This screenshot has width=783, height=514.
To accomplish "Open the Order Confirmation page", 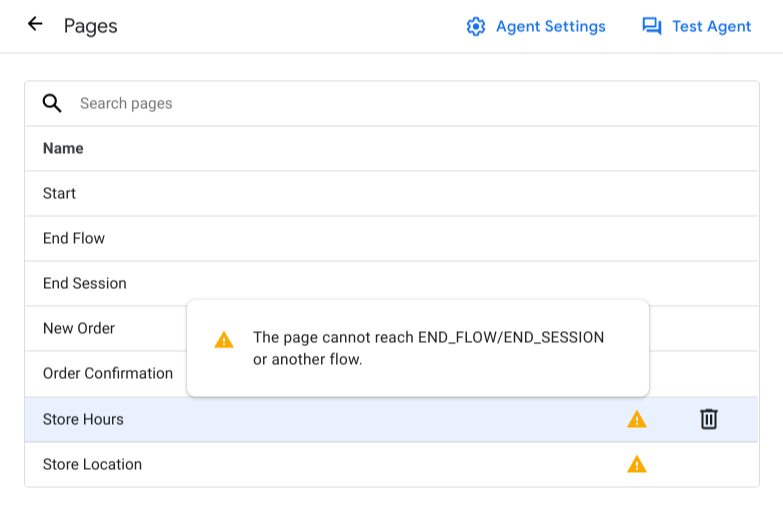I will (107, 373).
